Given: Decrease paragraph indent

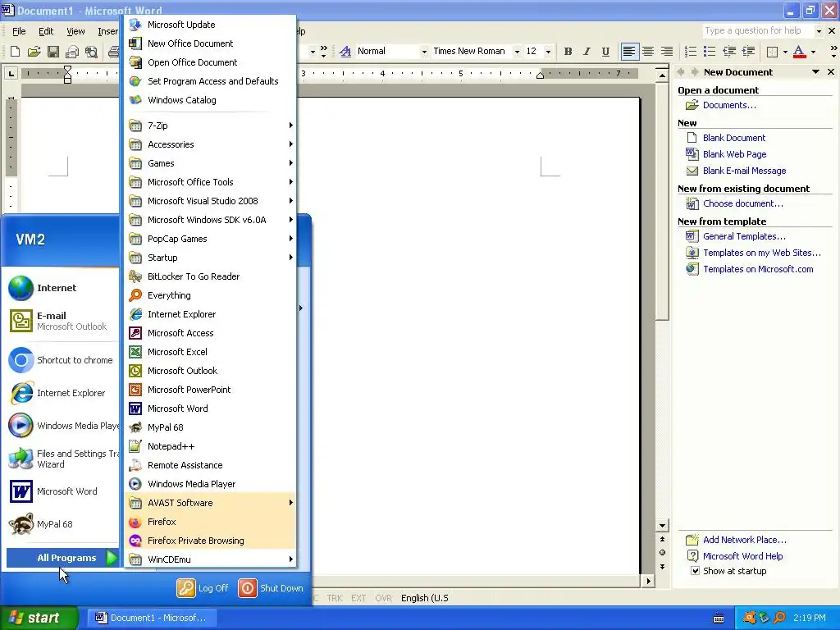Looking at the screenshot, I should pyautogui.click(x=729, y=52).
